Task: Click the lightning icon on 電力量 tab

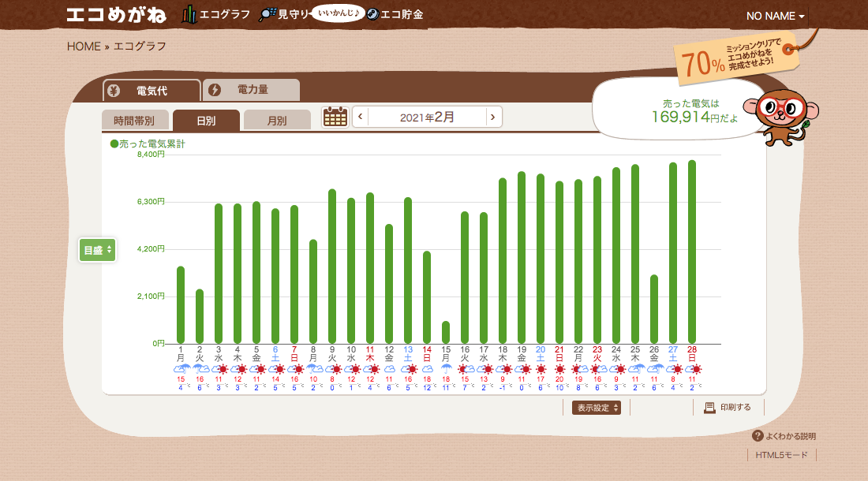Action: tap(215, 90)
